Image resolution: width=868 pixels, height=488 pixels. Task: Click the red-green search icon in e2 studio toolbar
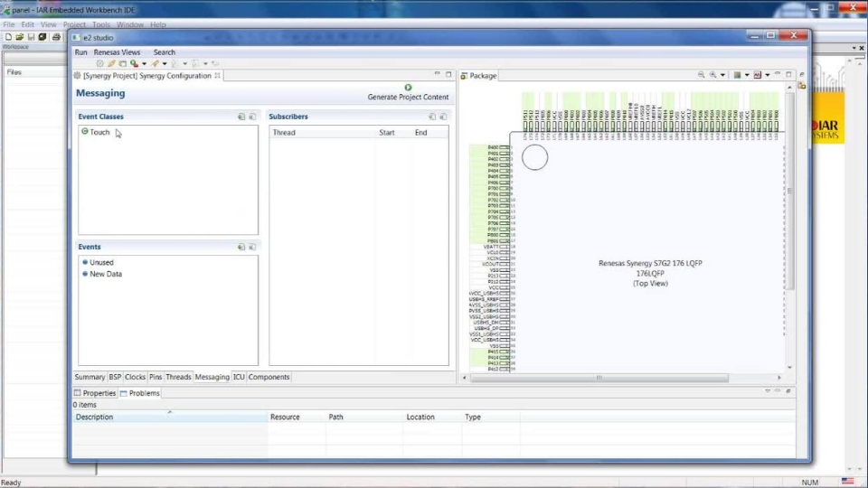[x=134, y=63]
